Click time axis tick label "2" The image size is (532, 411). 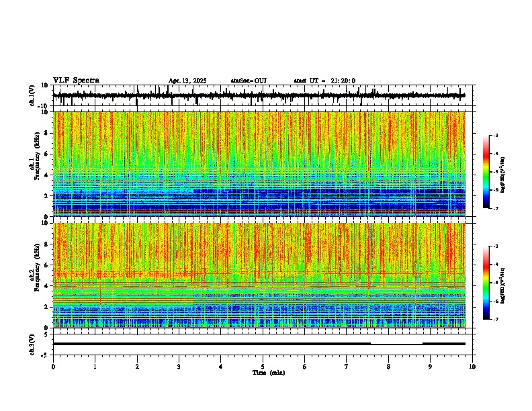click(137, 367)
